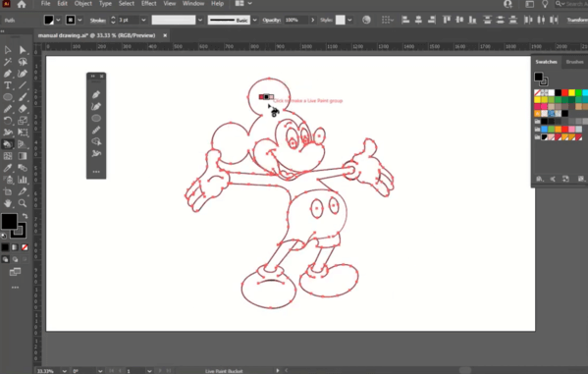Change screen mode button
Image resolution: width=588 pixels, height=374 pixels.
coord(15,272)
